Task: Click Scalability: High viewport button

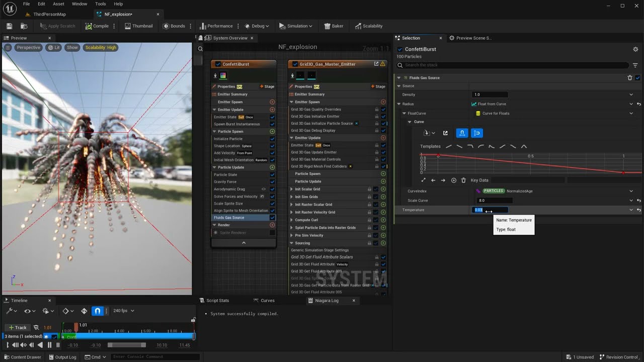Action: (x=101, y=47)
